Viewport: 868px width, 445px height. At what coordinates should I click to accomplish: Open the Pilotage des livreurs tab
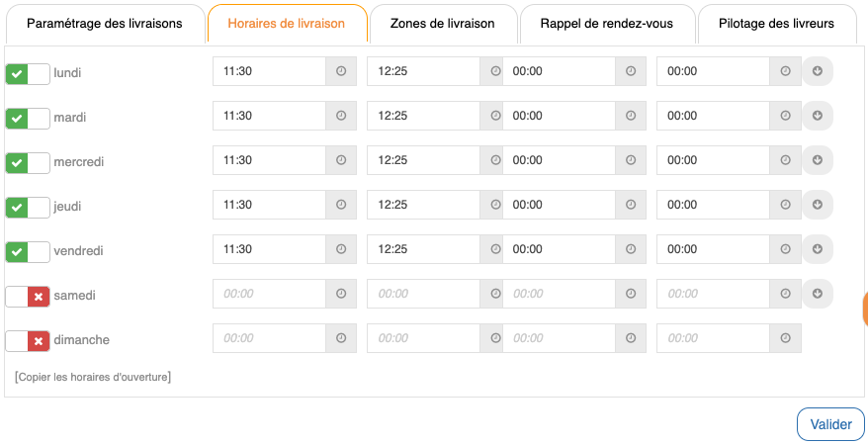point(776,24)
